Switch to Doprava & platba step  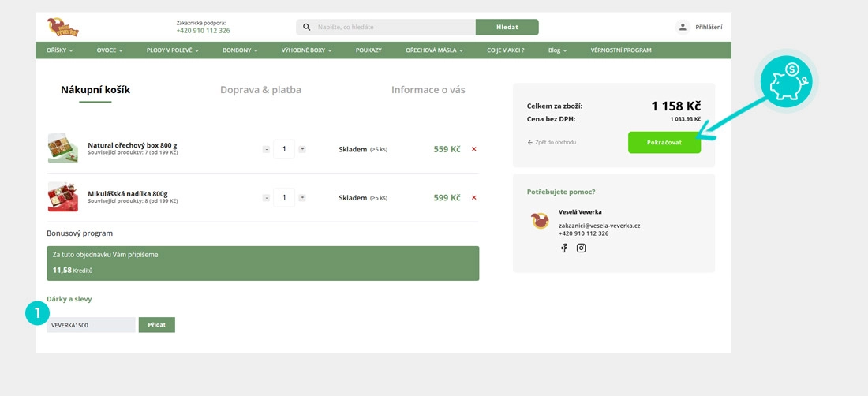coord(260,90)
